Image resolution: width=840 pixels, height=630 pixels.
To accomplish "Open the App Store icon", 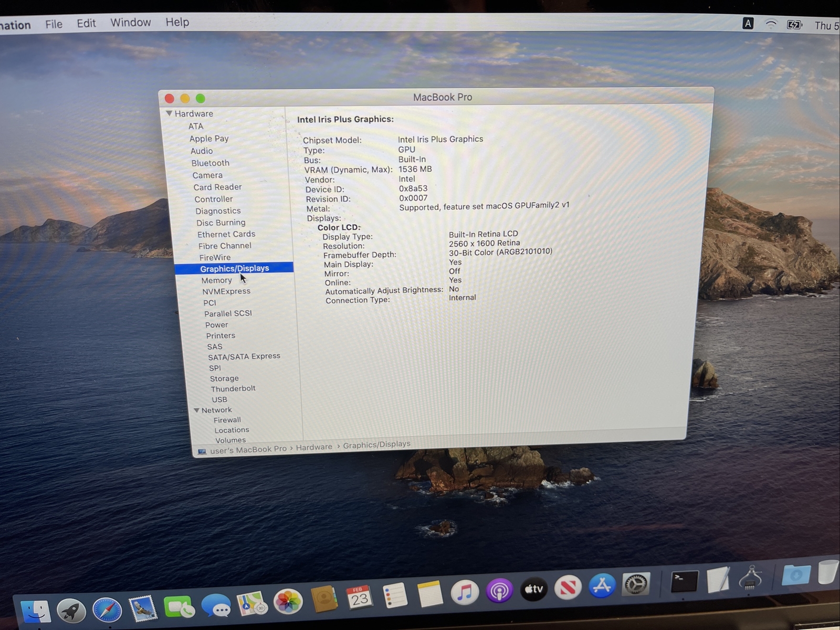I will coord(602,585).
